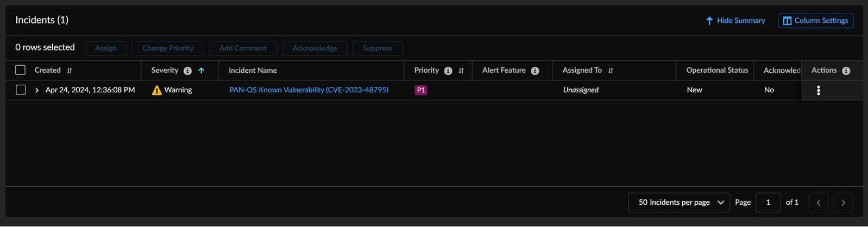Open the three-dot actions menu for incident

[x=819, y=90]
